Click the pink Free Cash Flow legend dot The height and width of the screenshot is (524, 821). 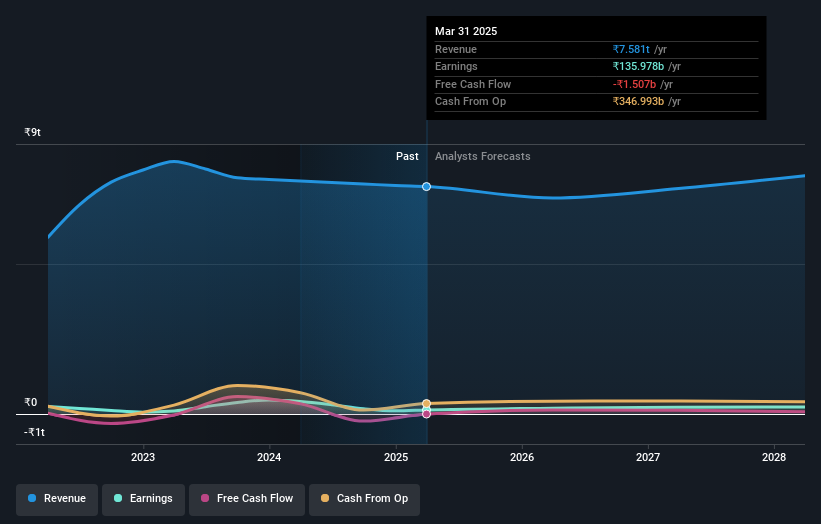point(205,498)
